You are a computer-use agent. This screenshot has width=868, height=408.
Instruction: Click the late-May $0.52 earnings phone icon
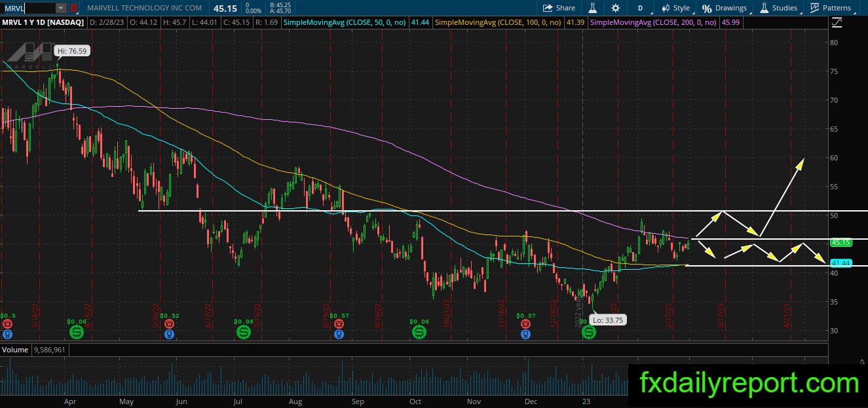pos(170,324)
